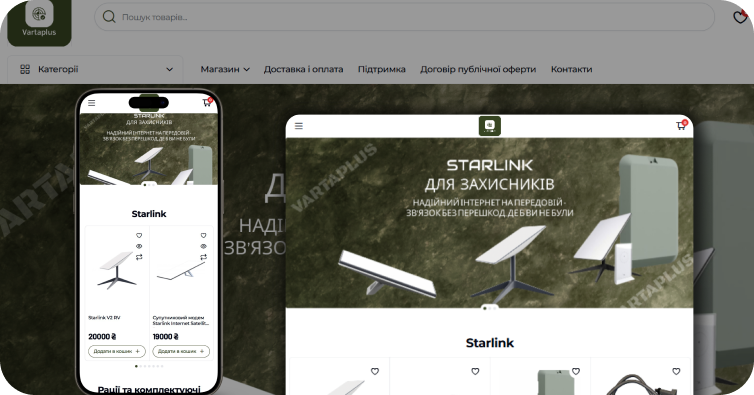The width and height of the screenshot is (754, 395).
Task: Open the wishlist heart icon in header
Action: pyautogui.click(x=740, y=17)
